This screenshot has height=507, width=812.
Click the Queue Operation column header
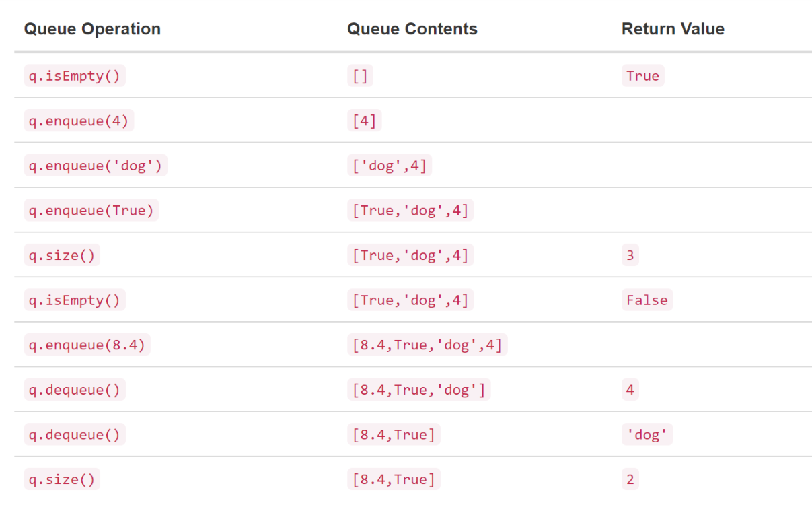92,29
